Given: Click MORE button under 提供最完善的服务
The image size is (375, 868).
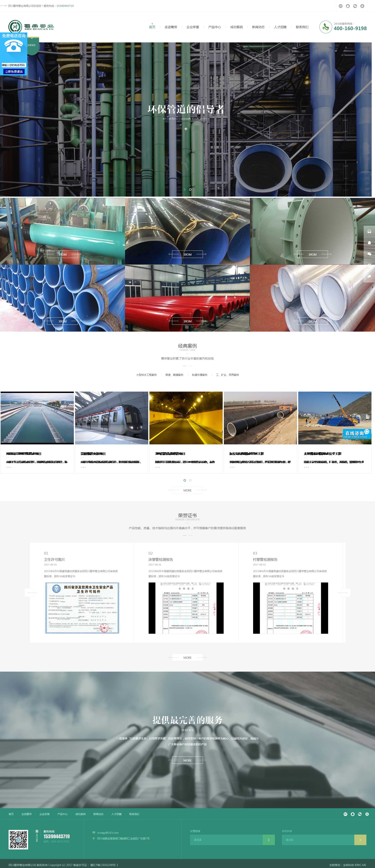Looking at the screenshot, I should 187,760.
